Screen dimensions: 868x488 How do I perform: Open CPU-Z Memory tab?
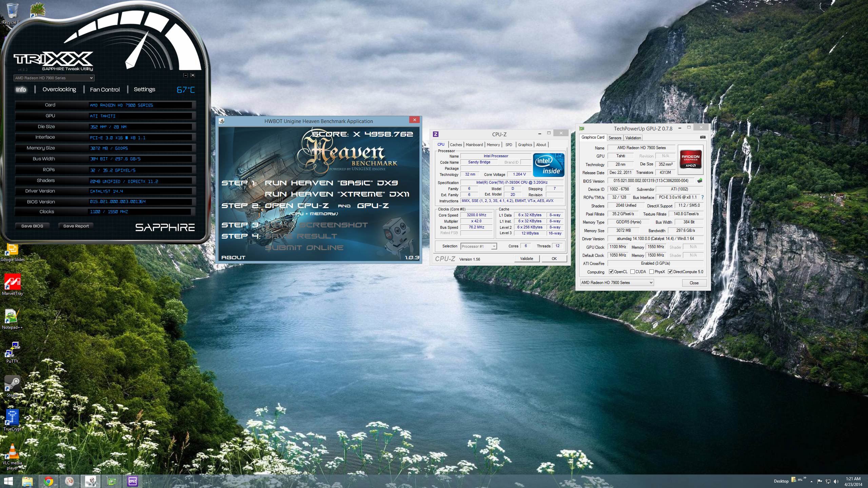[x=493, y=145]
